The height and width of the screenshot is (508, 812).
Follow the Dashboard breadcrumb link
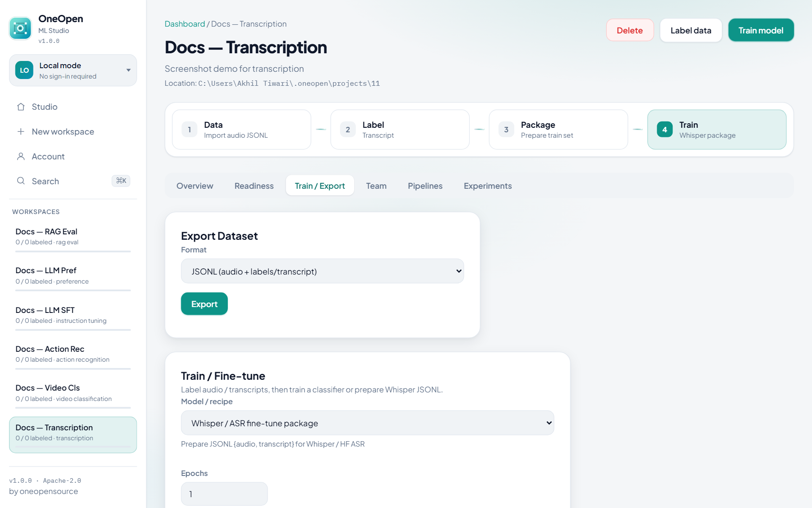(185, 24)
